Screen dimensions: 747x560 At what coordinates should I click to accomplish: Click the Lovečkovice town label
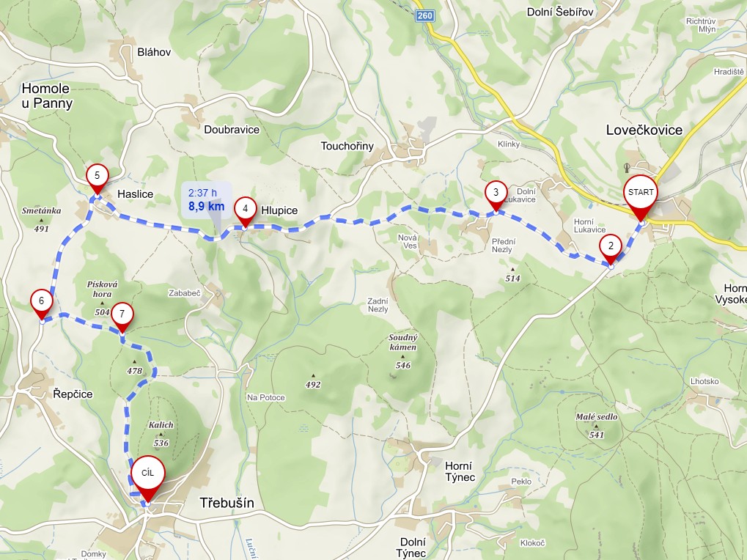click(x=644, y=130)
